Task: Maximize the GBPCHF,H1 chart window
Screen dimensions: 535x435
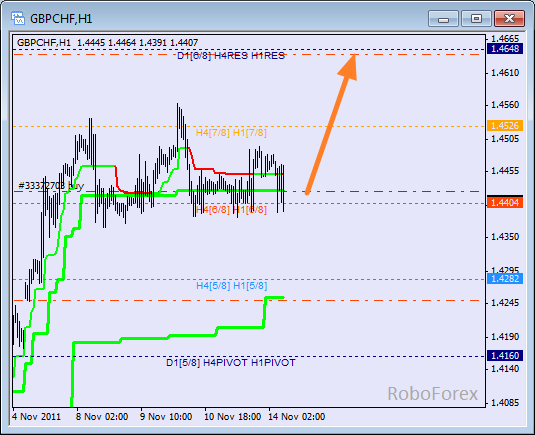Action: [x=476, y=18]
